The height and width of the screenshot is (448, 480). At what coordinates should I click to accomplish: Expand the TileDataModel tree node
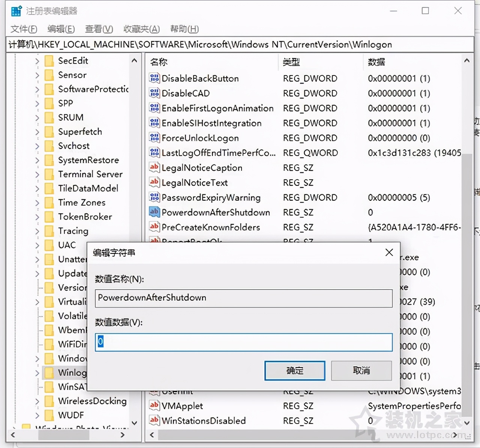click(x=37, y=188)
